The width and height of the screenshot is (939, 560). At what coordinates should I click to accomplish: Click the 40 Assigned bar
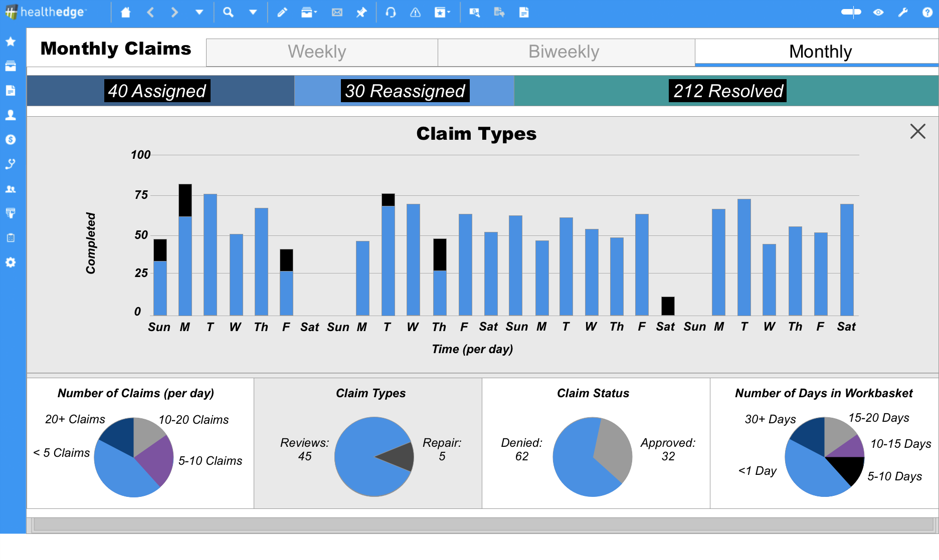pyautogui.click(x=160, y=91)
